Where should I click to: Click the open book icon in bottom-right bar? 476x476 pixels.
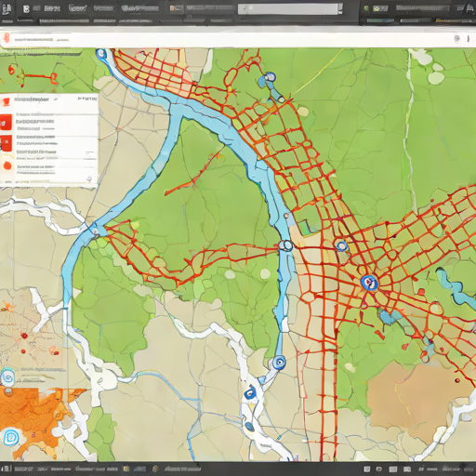tap(407, 469)
